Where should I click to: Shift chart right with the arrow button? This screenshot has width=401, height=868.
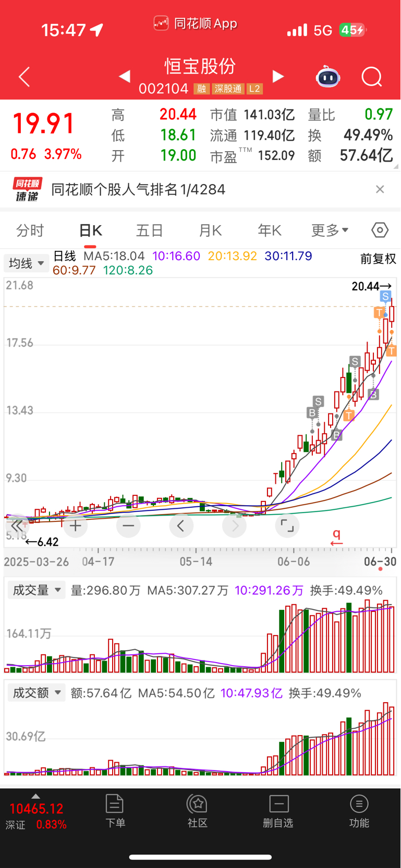tap(234, 525)
